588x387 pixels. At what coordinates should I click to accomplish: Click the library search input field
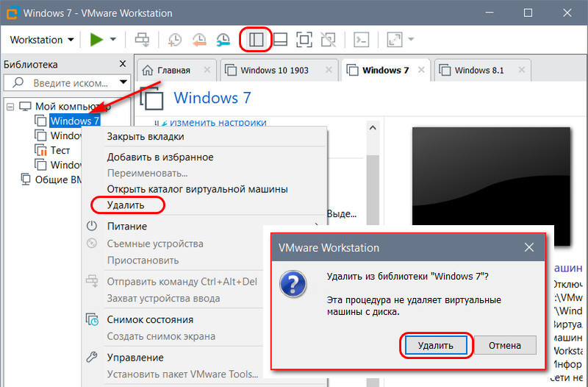click(x=61, y=83)
